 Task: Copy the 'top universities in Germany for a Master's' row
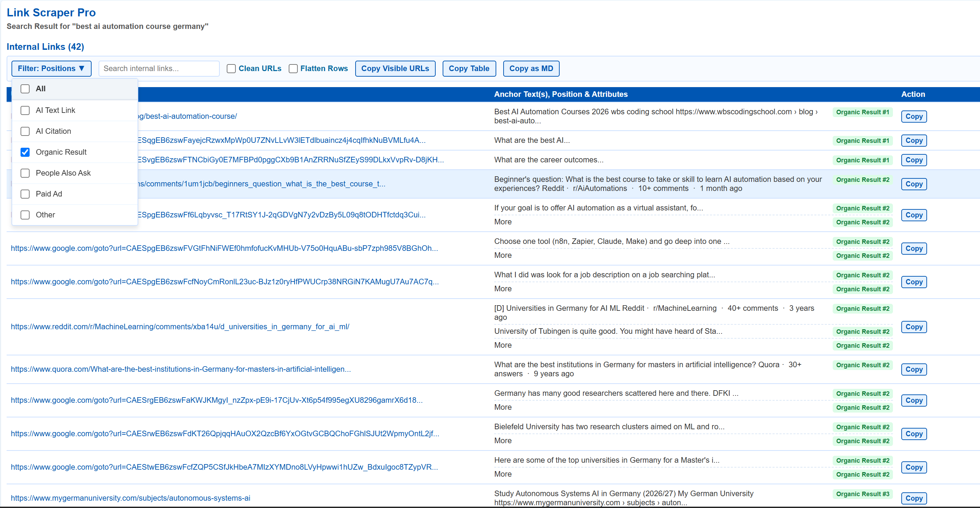(x=914, y=467)
